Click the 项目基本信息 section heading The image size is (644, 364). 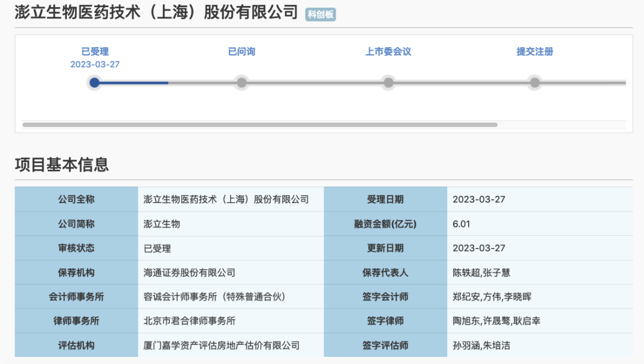click(x=62, y=165)
